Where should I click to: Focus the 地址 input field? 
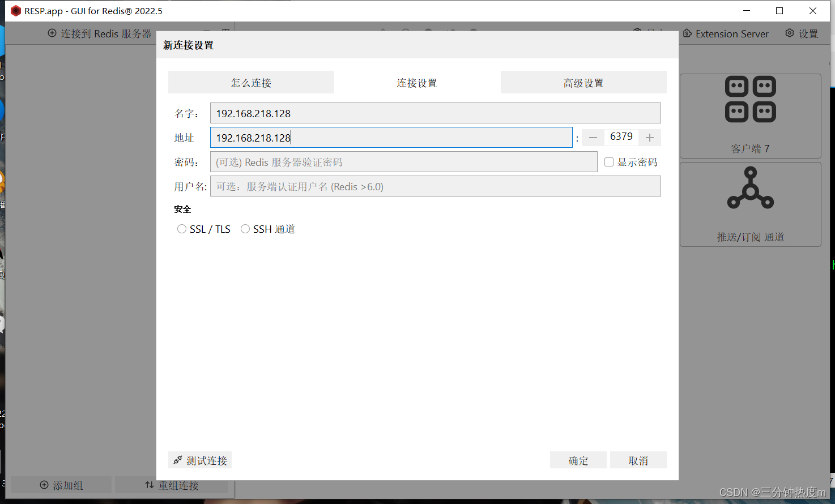click(x=391, y=138)
